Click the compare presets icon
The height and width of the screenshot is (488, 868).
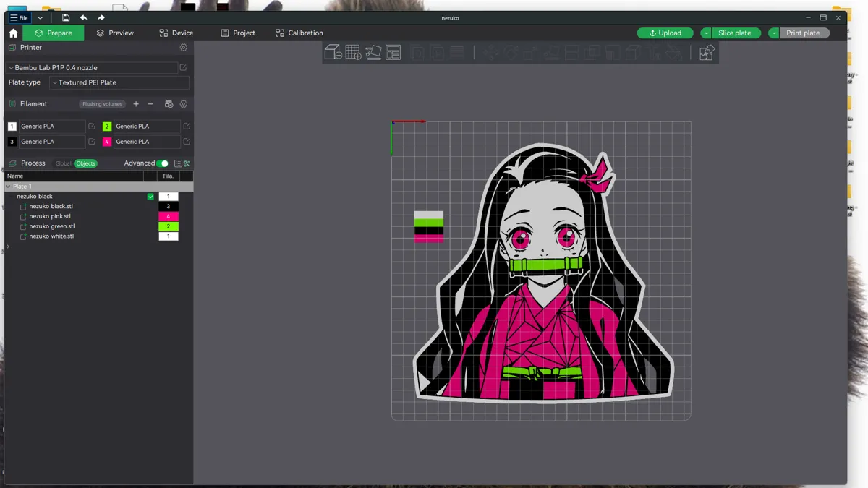tap(187, 163)
